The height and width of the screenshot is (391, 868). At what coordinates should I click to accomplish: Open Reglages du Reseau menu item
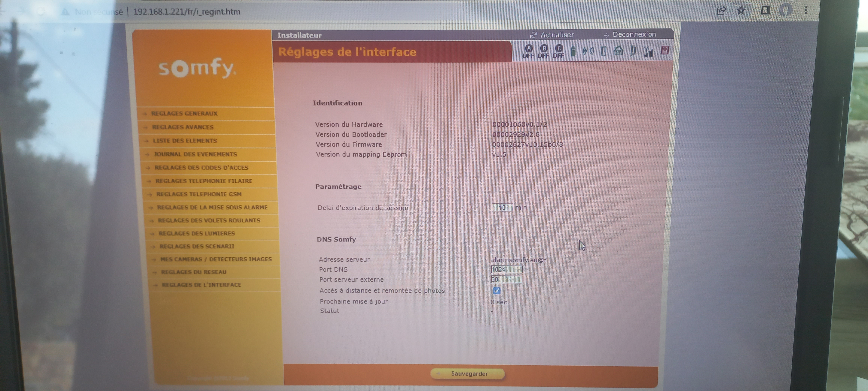click(194, 272)
